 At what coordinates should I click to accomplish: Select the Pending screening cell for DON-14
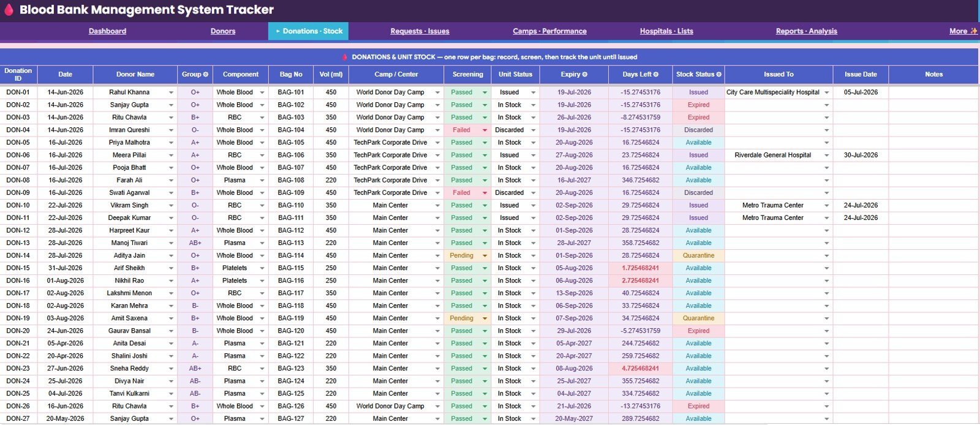pyautogui.click(x=467, y=255)
